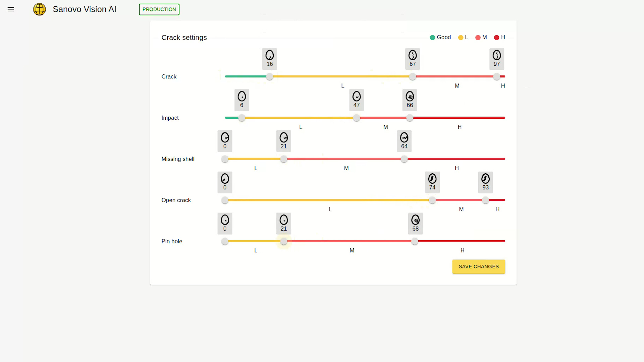Click the egg icon labeled 16 above Crack slider
The width and height of the screenshot is (644, 362).
click(269, 59)
